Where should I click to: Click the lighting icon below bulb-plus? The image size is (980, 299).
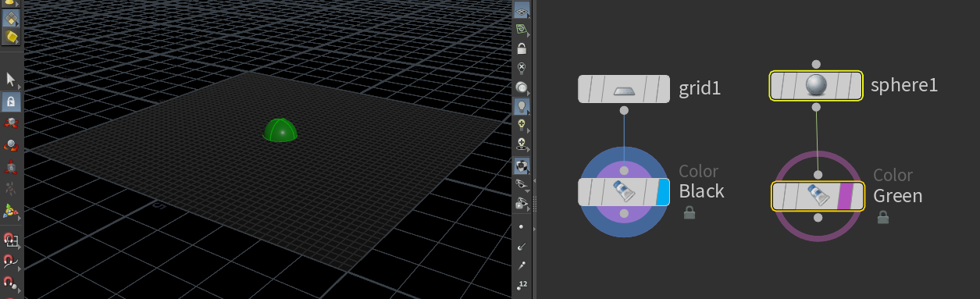tap(522, 144)
